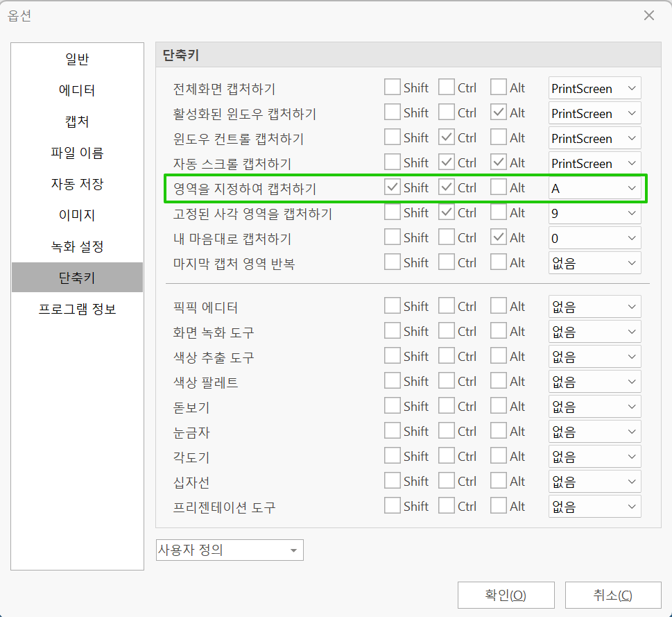This screenshot has height=617, width=672.
Task: Disable Shift for 영역을 지정하여 캡처하기
Action: pyautogui.click(x=393, y=187)
